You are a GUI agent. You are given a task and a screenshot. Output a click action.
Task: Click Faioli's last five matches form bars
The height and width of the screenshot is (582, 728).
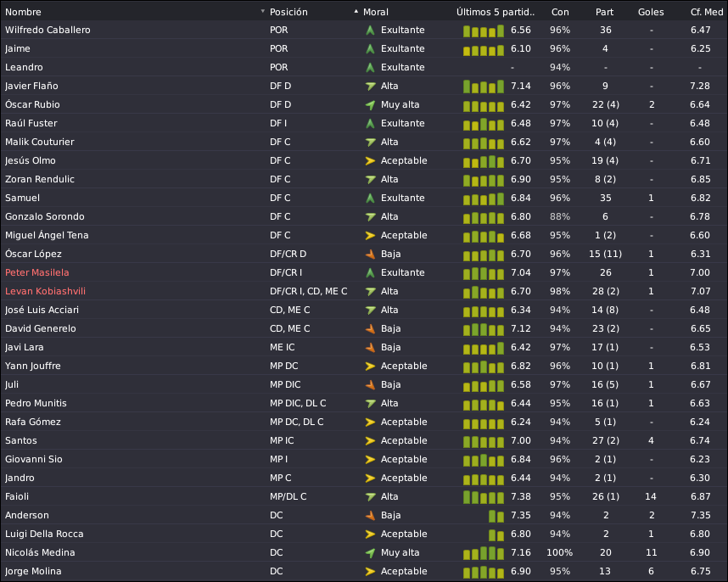(x=484, y=497)
